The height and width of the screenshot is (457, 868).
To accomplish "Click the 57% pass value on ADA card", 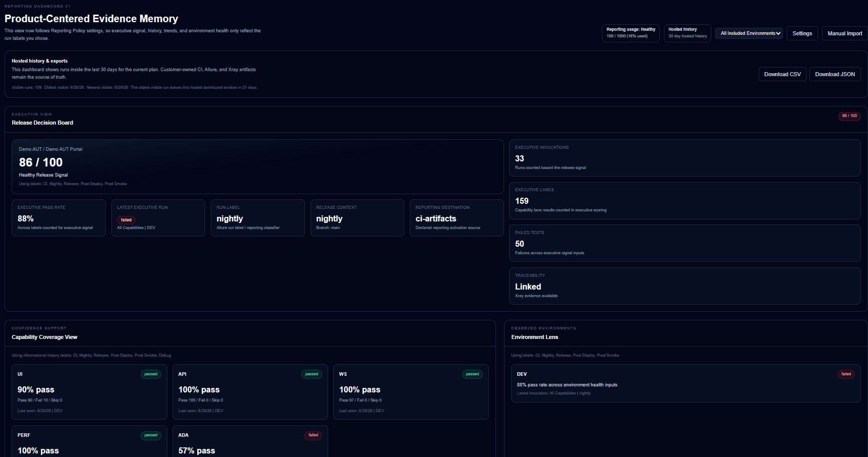I will click(197, 451).
